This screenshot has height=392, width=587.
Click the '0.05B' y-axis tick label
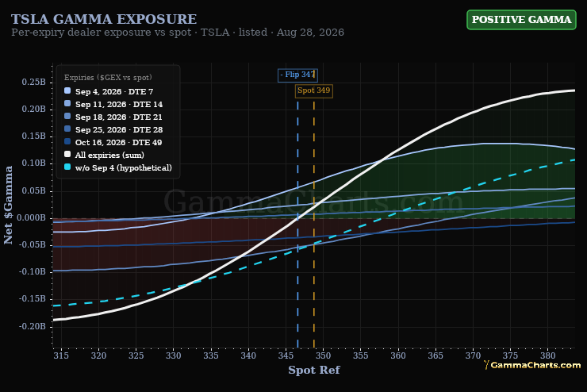[34, 191]
